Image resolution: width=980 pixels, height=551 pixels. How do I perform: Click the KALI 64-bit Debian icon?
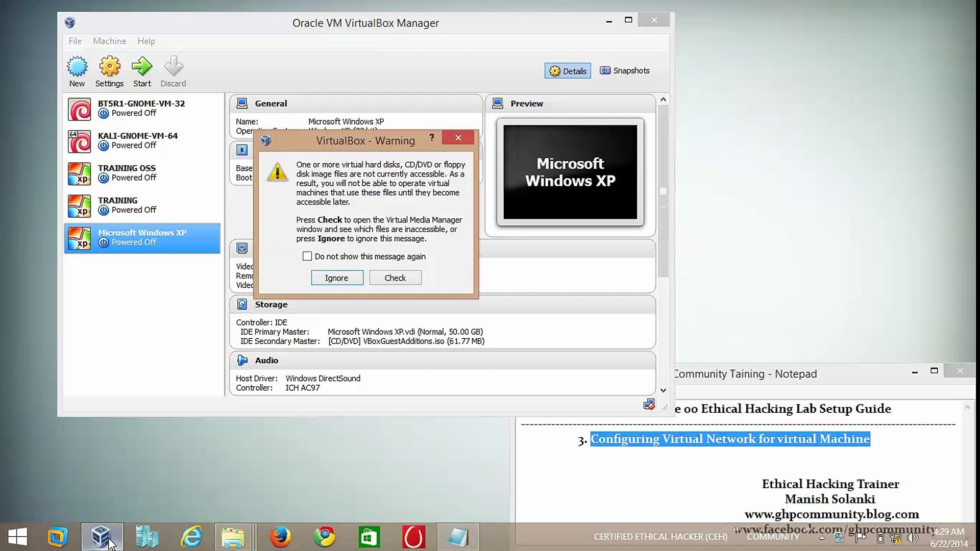[x=80, y=141]
